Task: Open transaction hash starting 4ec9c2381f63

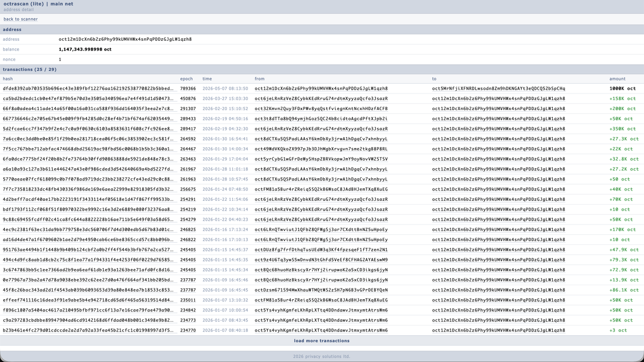Action: [89, 229]
